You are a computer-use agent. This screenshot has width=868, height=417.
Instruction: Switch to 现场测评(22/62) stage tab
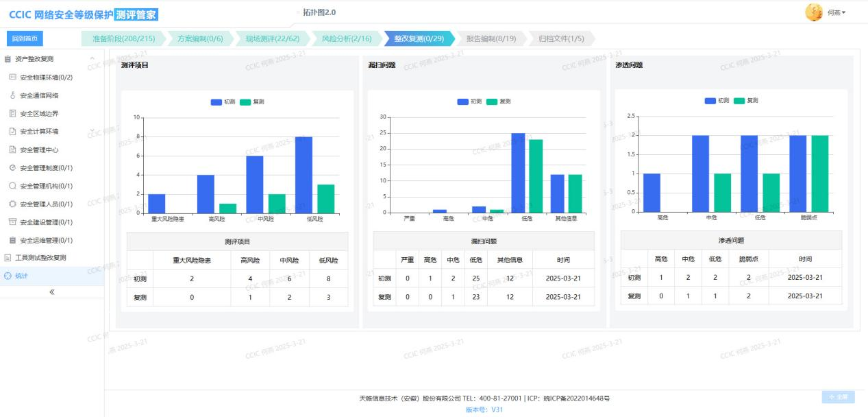(272, 38)
